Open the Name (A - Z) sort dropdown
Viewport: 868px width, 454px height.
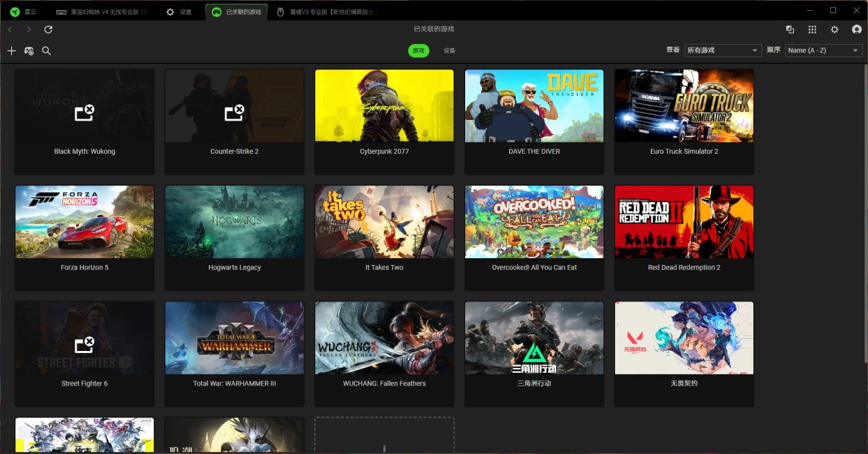point(823,50)
